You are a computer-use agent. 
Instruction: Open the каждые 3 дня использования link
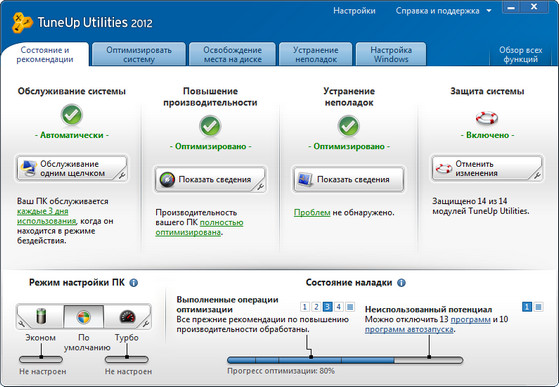[47, 216]
